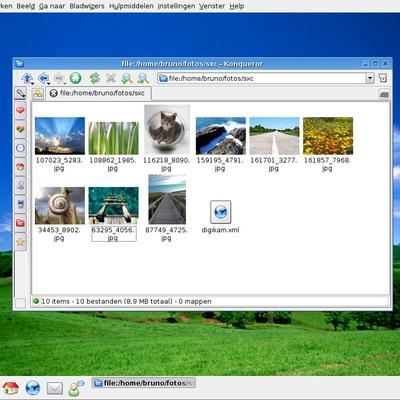Click the green status LED in status bar
This screenshot has width=400, height=400.
tap(36, 301)
